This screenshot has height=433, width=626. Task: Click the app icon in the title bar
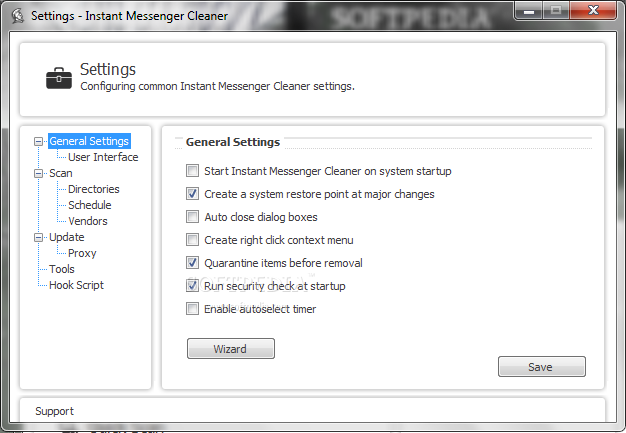[x=17, y=16]
